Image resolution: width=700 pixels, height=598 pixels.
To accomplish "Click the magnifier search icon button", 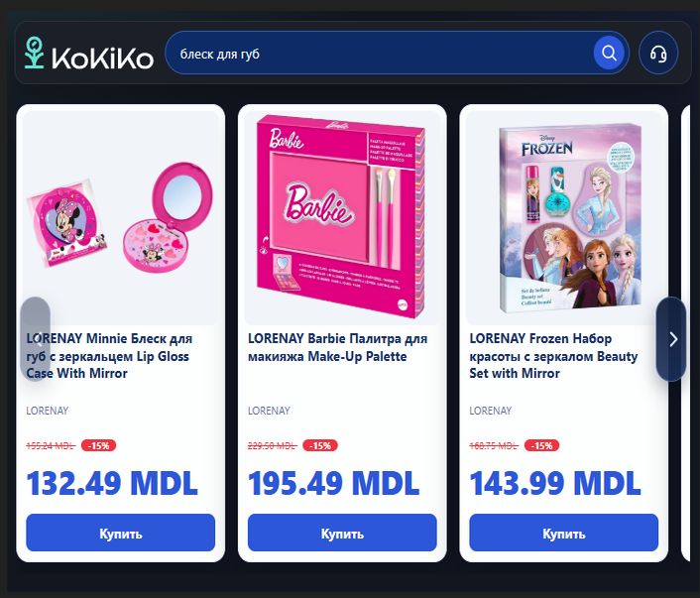I will (x=609, y=54).
